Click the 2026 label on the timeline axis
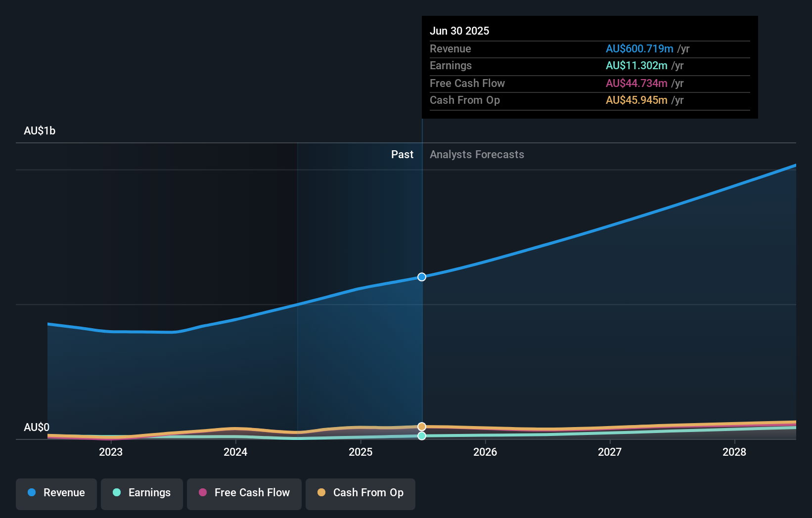Viewport: 812px width, 518px height. tap(486, 452)
